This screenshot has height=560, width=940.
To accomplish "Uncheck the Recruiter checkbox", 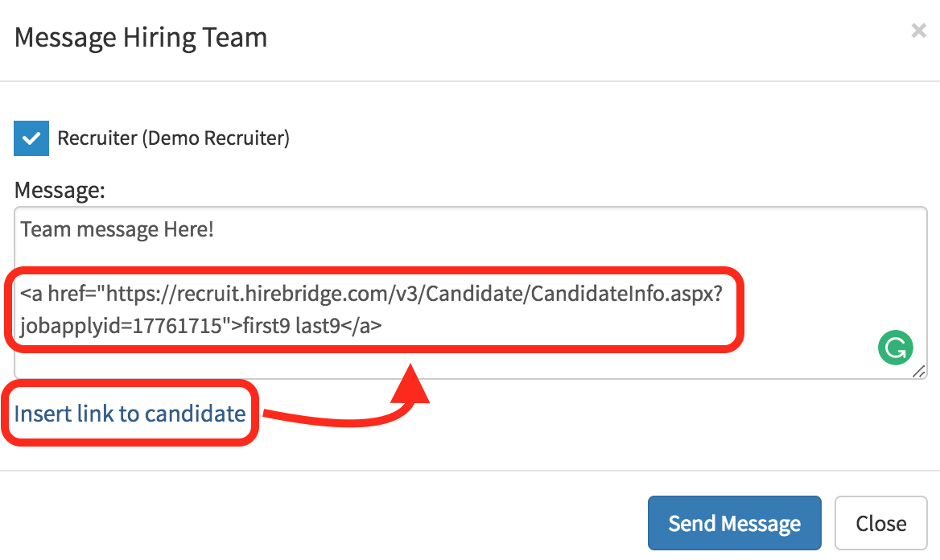I will pos(31,138).
